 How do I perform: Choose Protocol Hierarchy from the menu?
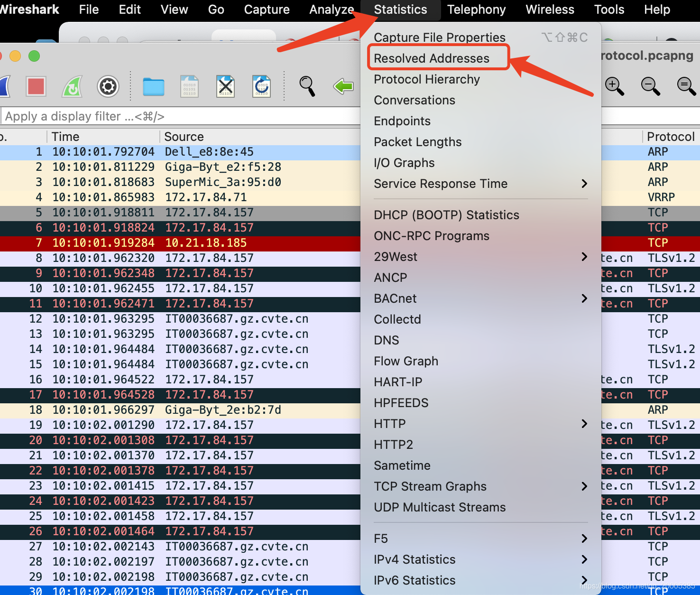481,79
